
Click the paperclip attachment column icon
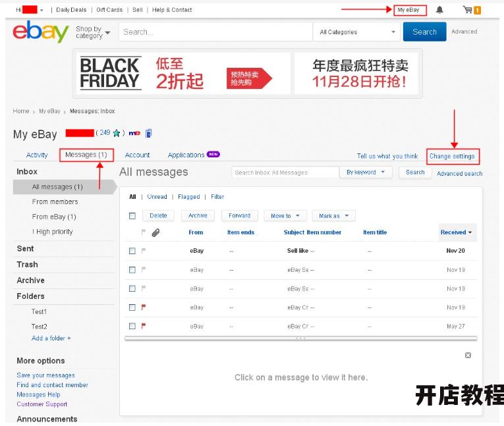point(155,232)
